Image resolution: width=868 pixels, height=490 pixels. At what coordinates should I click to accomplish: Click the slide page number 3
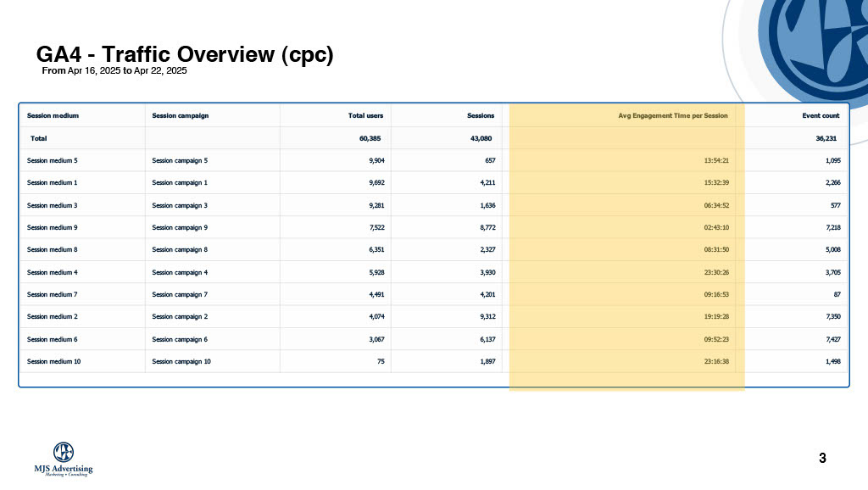(822, 458)
